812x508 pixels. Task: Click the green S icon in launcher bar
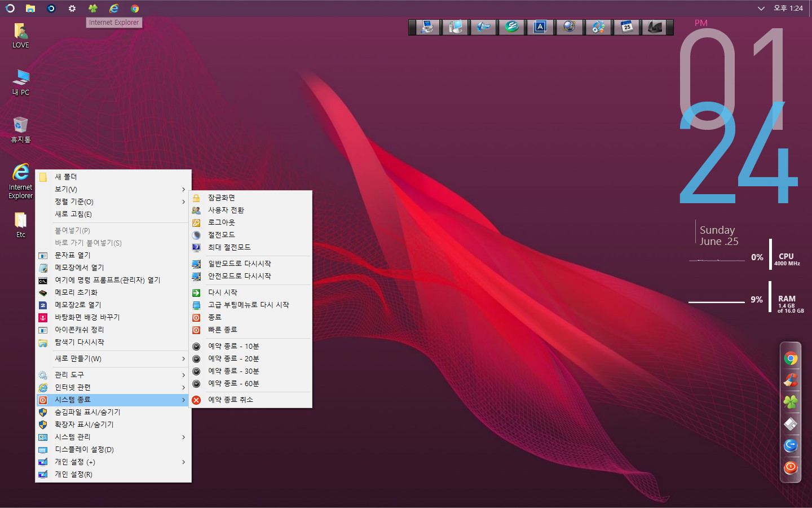point(511,27)
